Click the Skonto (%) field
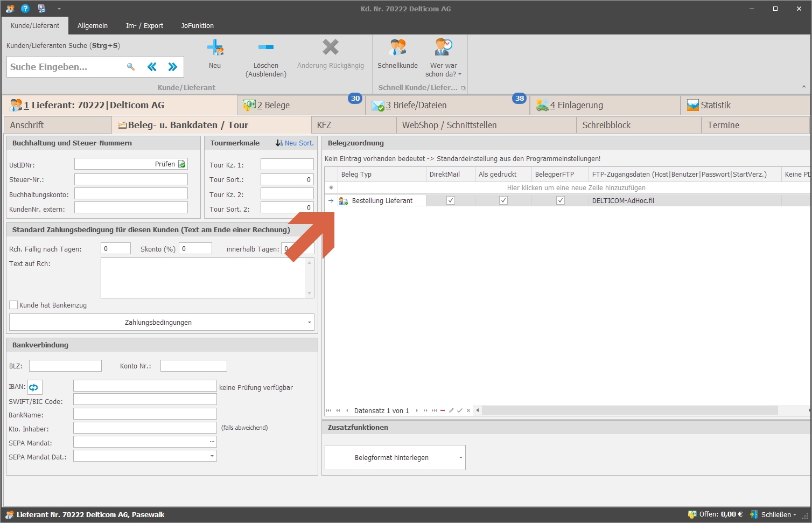This screenshot has width=812, height=523. click(195, 248)
